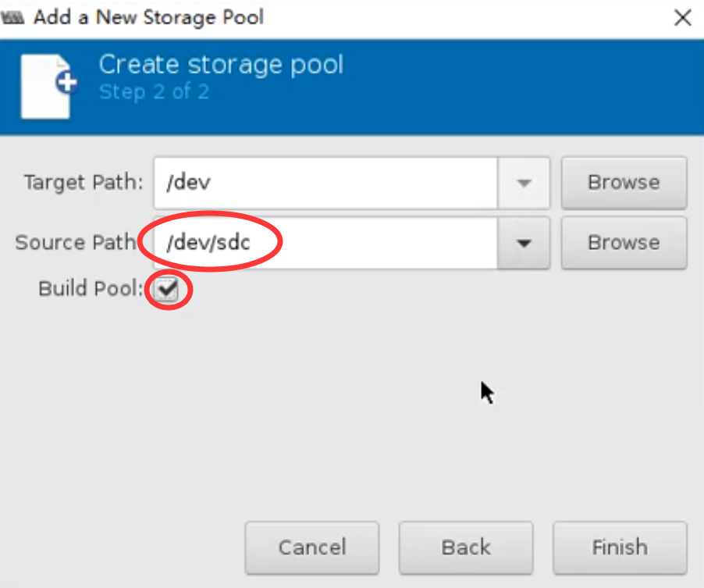Enable or disable the Build Pool checkbox
This screenshot has height=588, width=704.
[x=165, y=290]
